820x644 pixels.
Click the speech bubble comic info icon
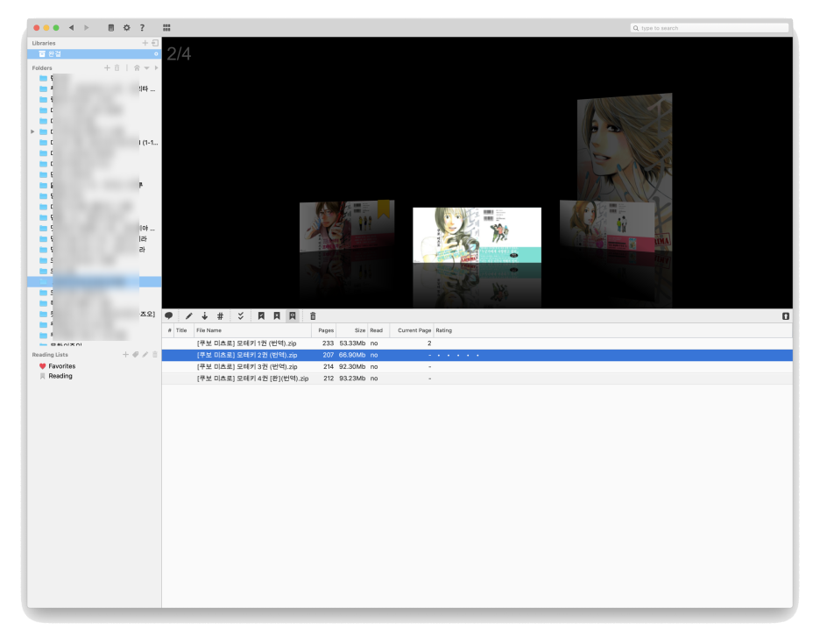(x=169, y=315)
